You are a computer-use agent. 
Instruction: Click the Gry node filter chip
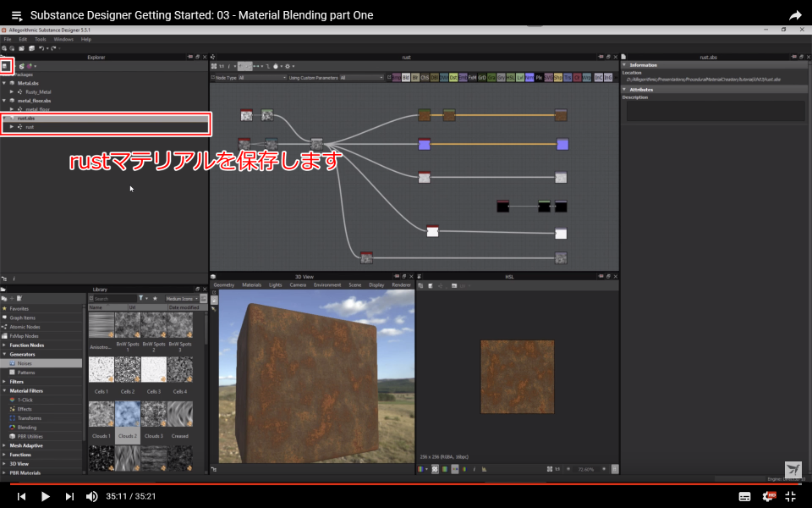point(501,78)
